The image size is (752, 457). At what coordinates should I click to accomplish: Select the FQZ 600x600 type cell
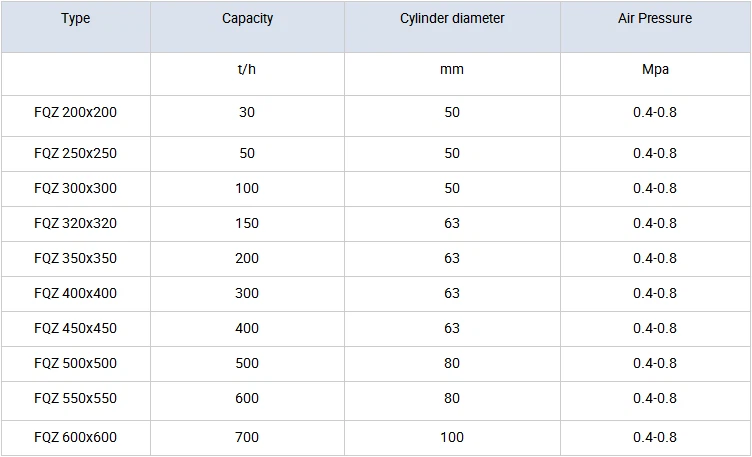click(x=75, y=437)
